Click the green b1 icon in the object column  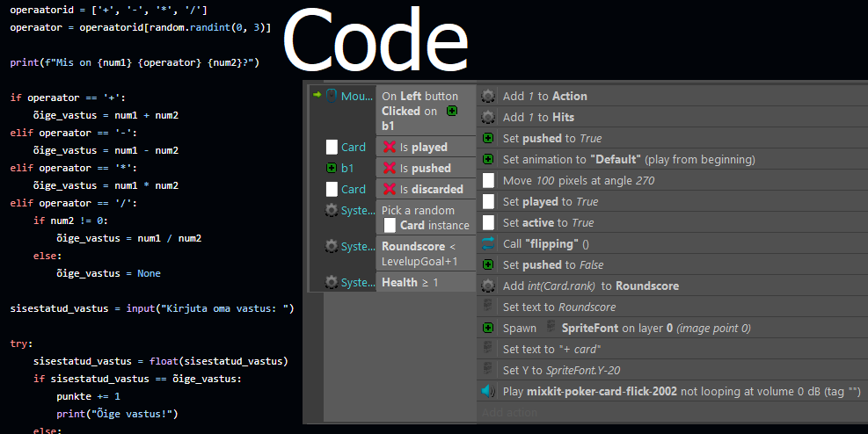(x=332, y=168)
